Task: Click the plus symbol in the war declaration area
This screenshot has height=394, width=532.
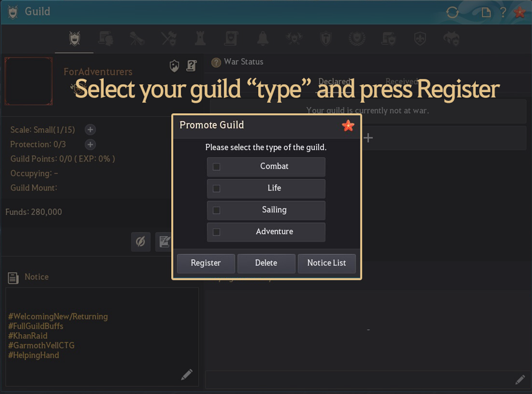Action: (368, 138)
